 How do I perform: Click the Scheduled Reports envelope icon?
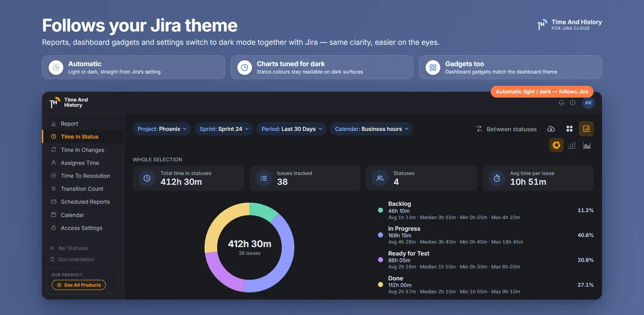(54, 202)
